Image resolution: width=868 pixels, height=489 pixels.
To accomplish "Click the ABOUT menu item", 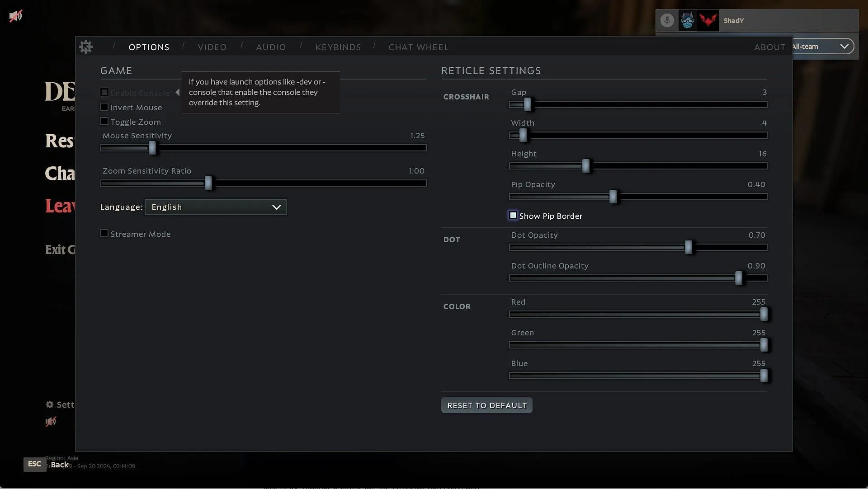I will click(769, 47).
